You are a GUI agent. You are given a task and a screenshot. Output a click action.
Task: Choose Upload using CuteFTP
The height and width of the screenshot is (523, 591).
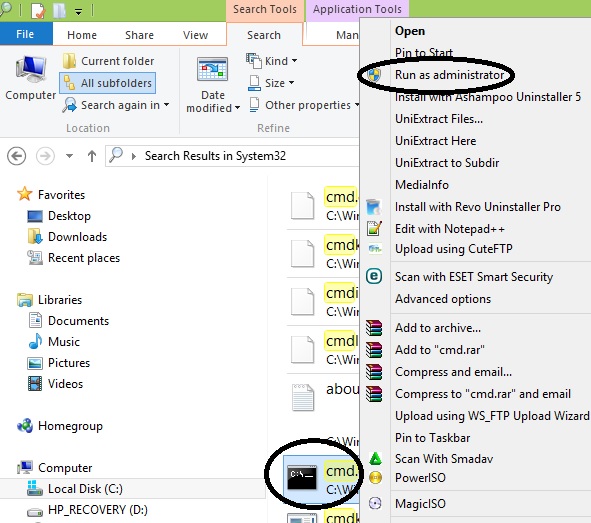[x=453, y=249]
